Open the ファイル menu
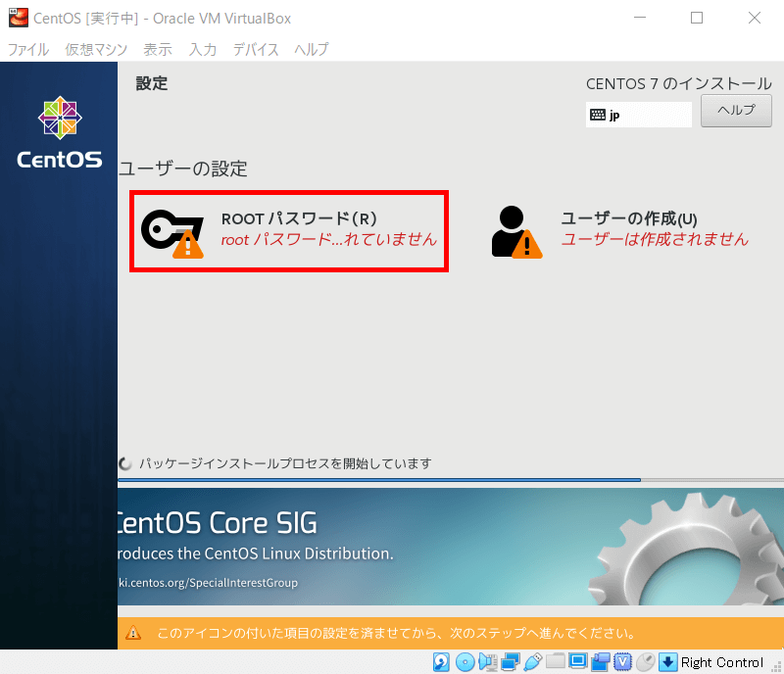Screen dimensions: 784x674 pyautogui.click(x=28, y=50)
